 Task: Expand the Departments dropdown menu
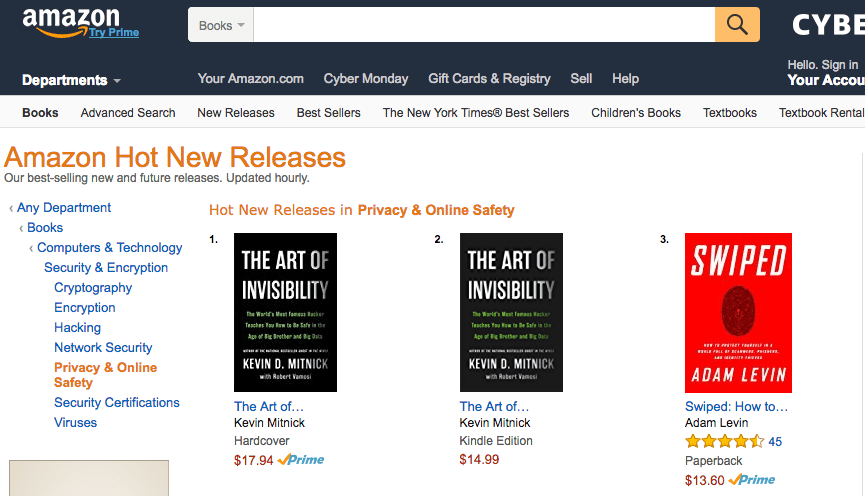point(71,81)
